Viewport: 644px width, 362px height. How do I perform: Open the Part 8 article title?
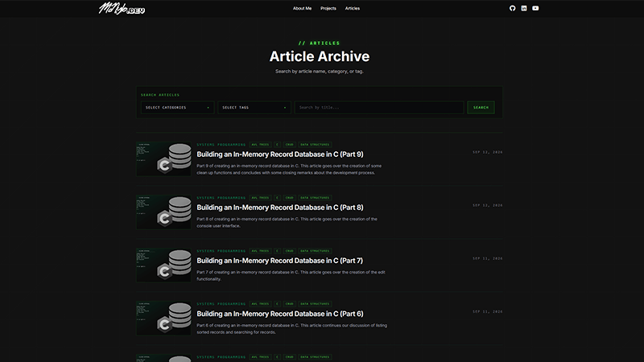point(279,208)
